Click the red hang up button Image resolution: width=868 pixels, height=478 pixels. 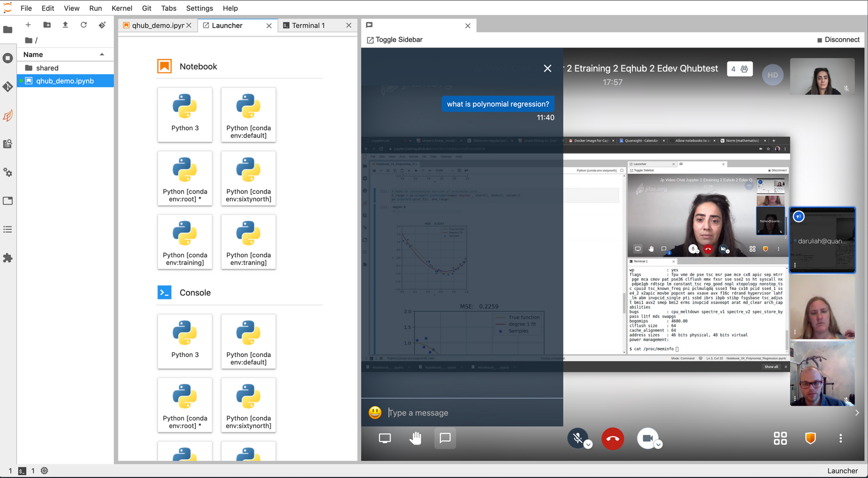click(612, 438)
